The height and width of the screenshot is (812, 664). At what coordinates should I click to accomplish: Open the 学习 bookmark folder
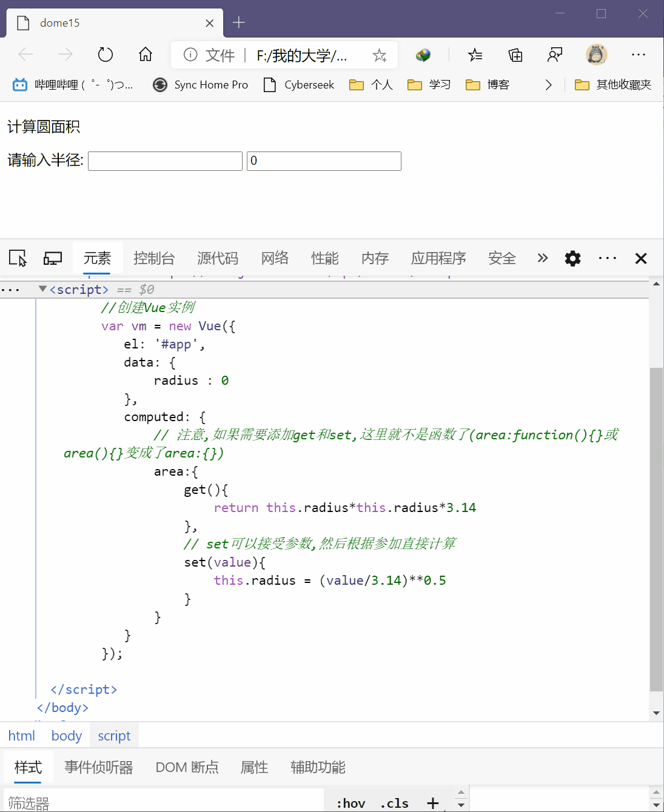(x=429, y=85)
